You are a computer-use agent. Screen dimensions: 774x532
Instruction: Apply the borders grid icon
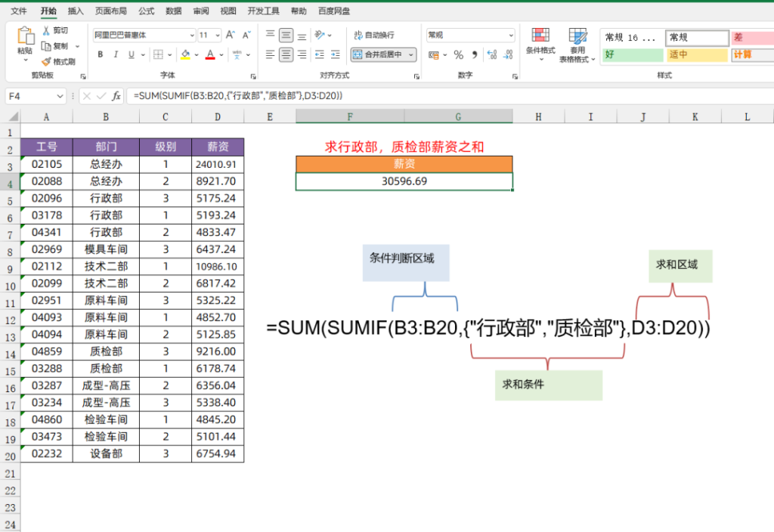pos(158,54)
